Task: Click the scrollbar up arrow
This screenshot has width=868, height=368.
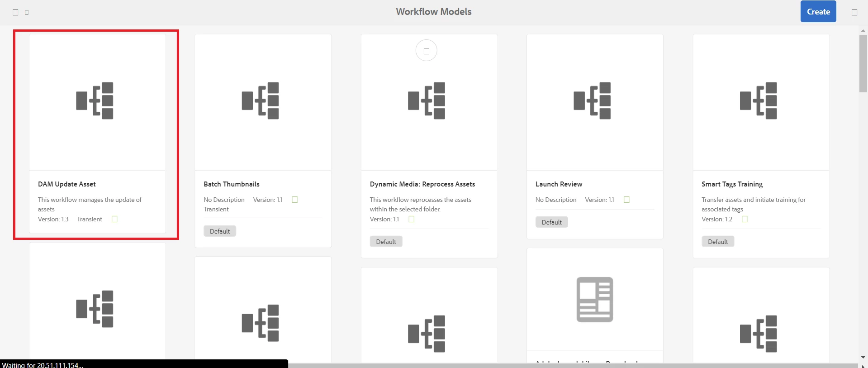Action: click(x=863, y=30)
